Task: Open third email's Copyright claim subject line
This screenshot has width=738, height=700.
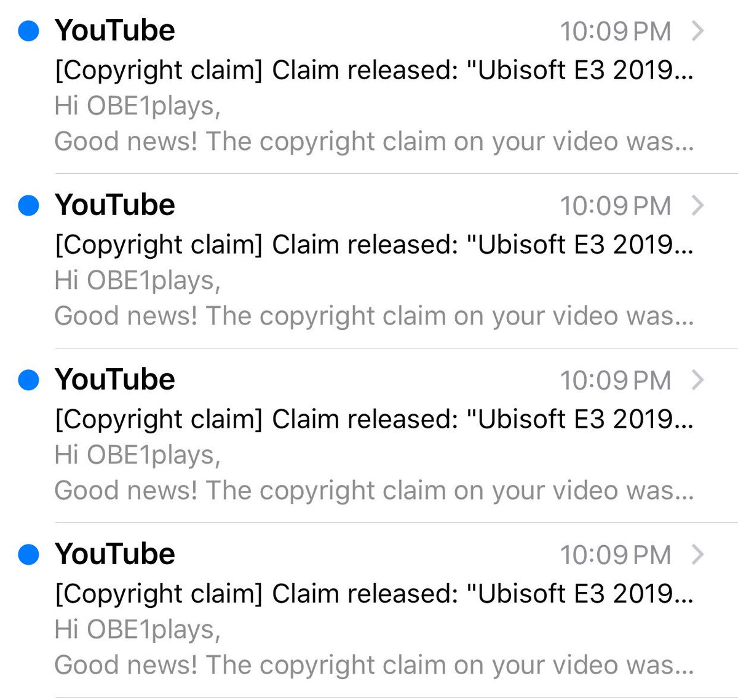Action: click(374, 420)
